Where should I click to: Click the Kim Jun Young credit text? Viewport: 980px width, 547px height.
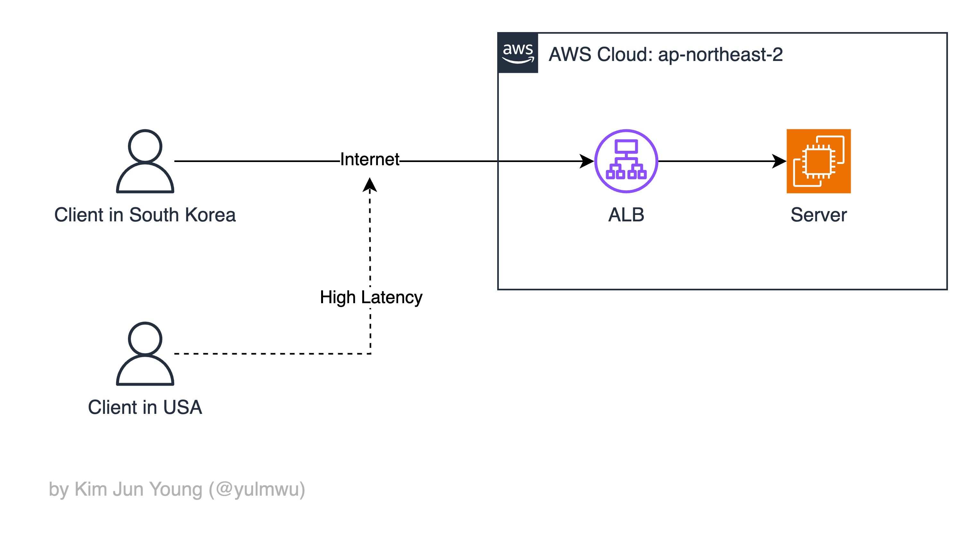(x=177, y=489)
